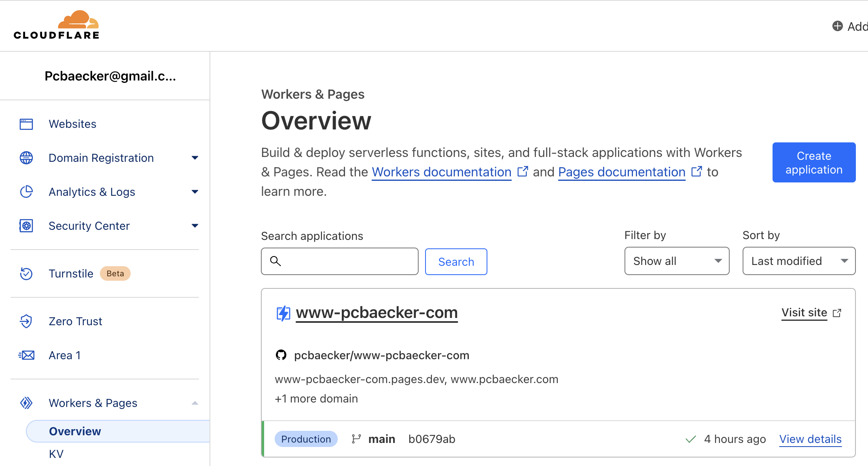Click the '4 hours ago' timestamp

click(x=735, y=439)
